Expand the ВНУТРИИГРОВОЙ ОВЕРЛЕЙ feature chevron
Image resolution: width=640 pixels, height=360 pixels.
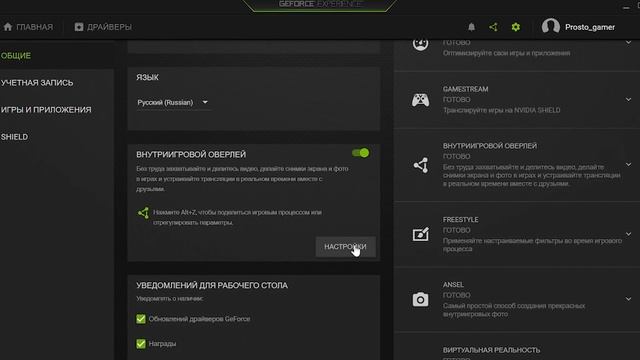pos(628,164)
